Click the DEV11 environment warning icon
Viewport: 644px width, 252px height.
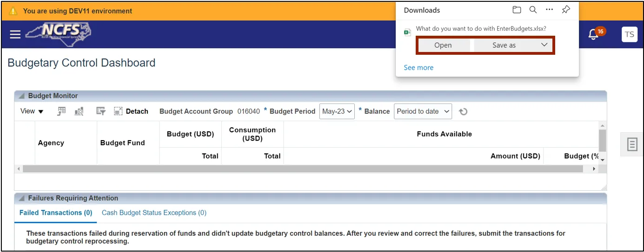pos(13,11)
